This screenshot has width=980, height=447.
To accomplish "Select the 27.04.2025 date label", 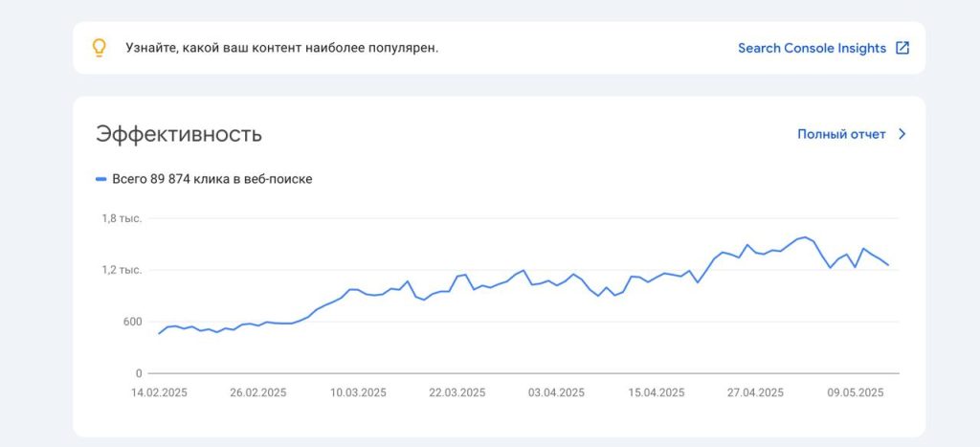I will pyautogui.click(x=755, y=392).
